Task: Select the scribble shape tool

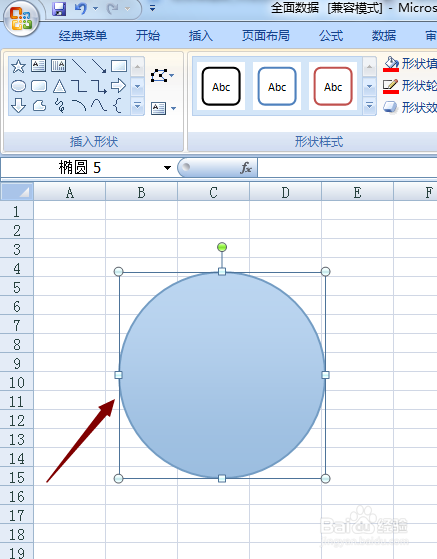Action: [x=60, y=106]
